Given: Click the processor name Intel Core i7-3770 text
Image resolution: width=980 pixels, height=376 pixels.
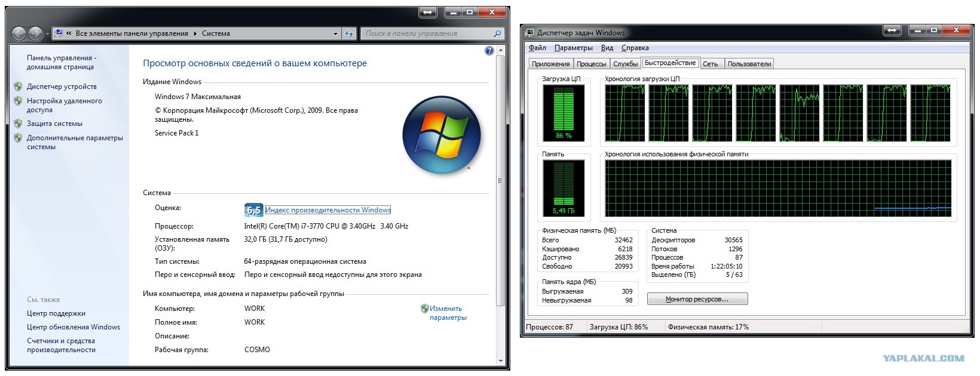Looking at the screenshot, I should pyautogui.click(x=326, y=226).
